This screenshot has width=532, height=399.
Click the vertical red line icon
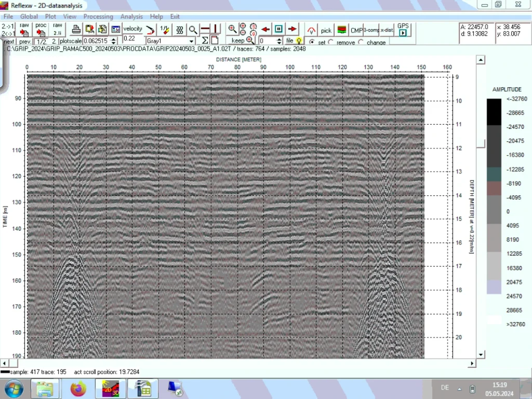(216, 29)
